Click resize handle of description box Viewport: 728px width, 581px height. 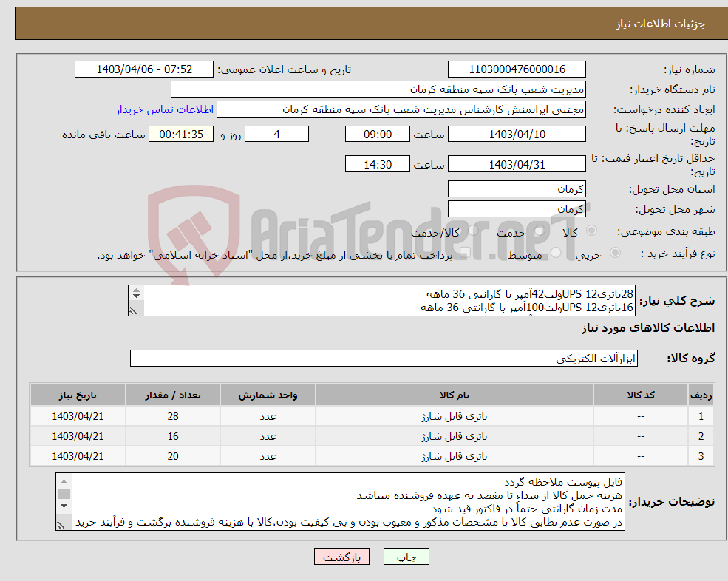point(133,310)
